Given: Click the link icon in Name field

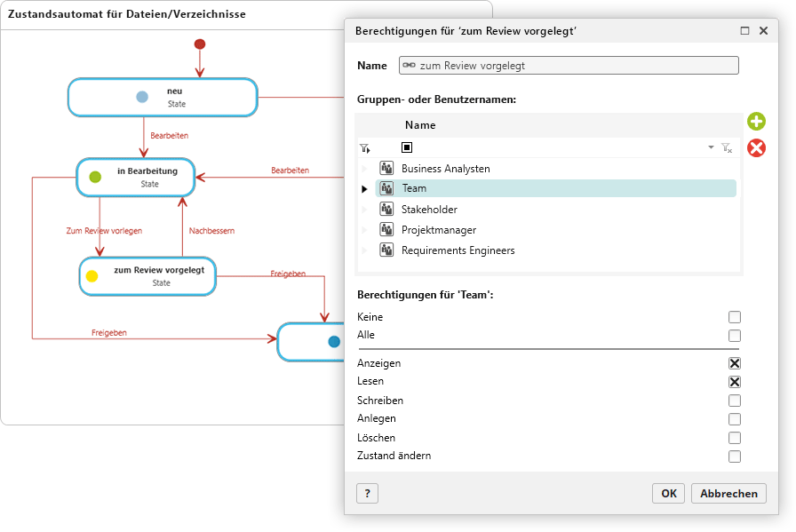Looking at the screenshot, I should point(409,65).
